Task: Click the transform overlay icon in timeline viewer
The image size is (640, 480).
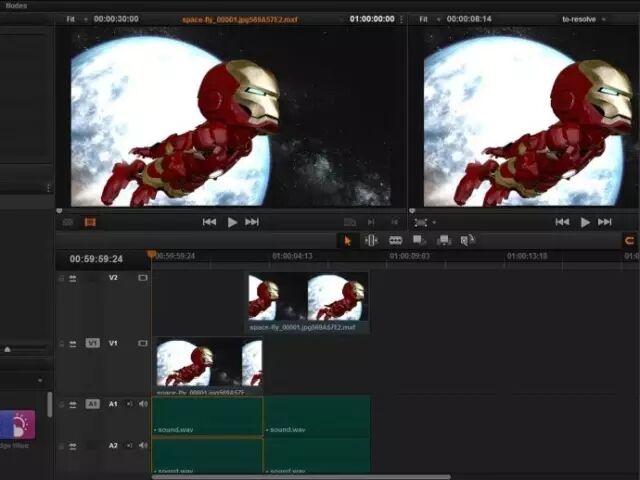Action: click(x=421, y=222)
